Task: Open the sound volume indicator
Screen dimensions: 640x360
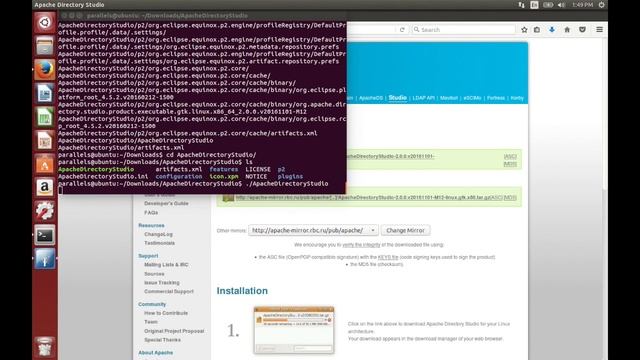Action: tap(562, 5)
